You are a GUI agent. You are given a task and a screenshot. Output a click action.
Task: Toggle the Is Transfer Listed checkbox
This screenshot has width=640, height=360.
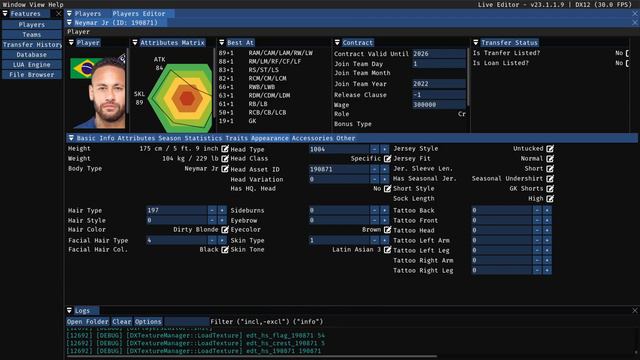tap(627, 53)
